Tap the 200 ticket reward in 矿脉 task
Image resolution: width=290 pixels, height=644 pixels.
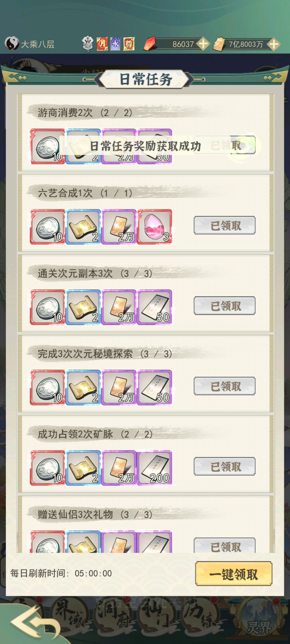point(154,468)
